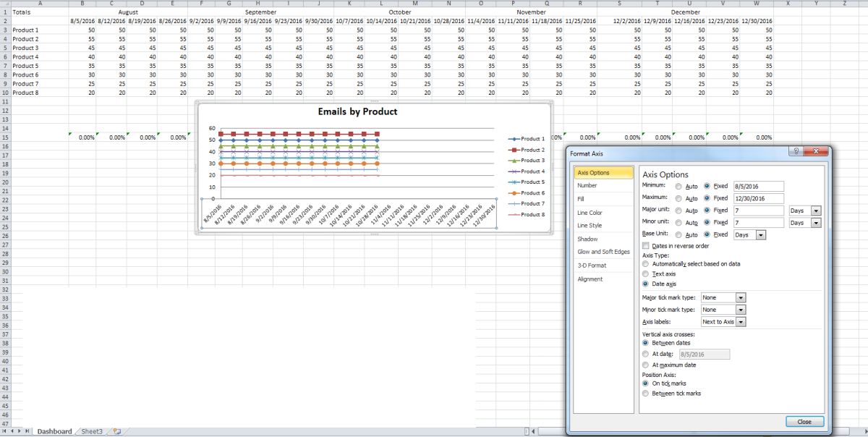Select Product 3 legend entry in chart

(x=527, y=161)
